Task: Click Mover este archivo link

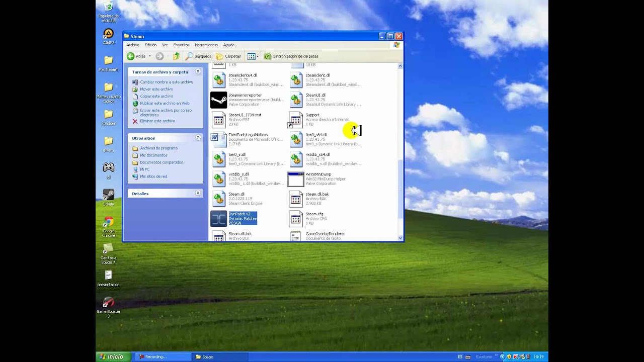Action: coord(156,89)
